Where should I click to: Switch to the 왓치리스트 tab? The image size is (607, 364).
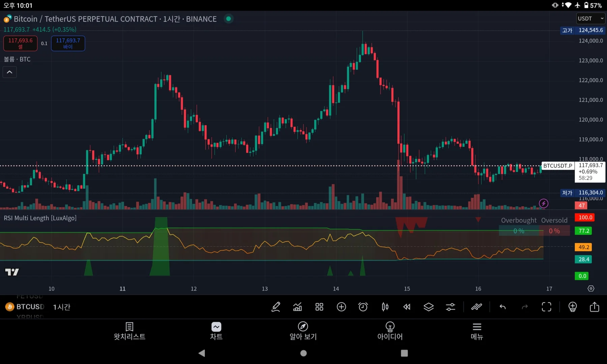pyautogui.click(x=129, y=331)
